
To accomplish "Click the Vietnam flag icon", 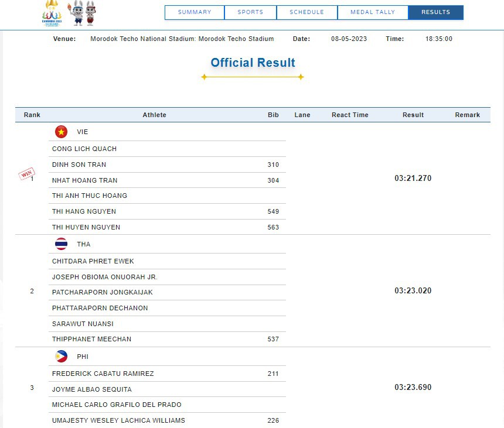I will tap(61, 132).
